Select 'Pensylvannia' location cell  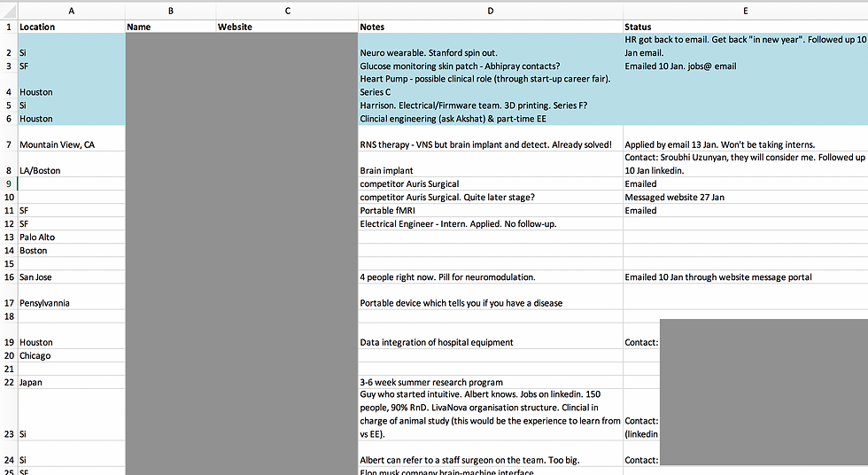pyautogui.click(x=72, y=296)
